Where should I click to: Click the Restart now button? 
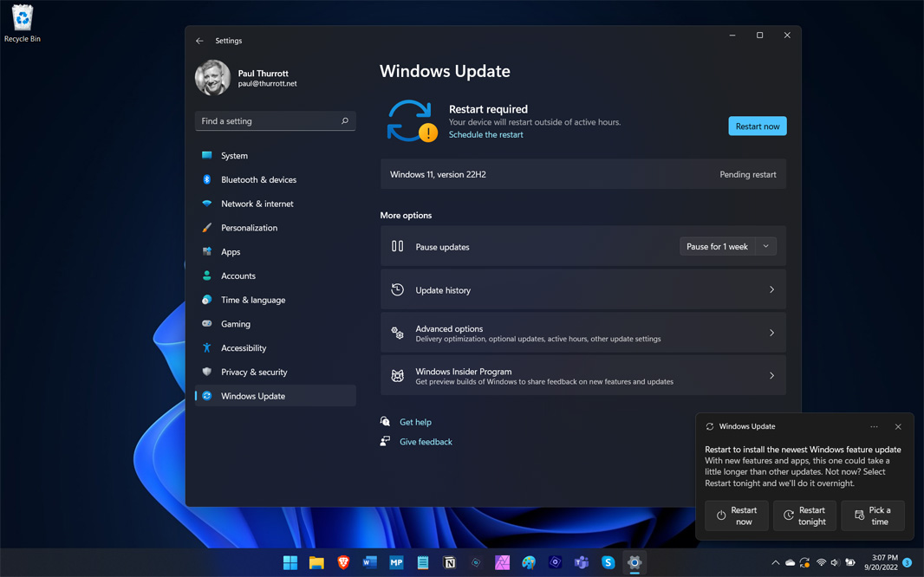(x=757, y=126)
